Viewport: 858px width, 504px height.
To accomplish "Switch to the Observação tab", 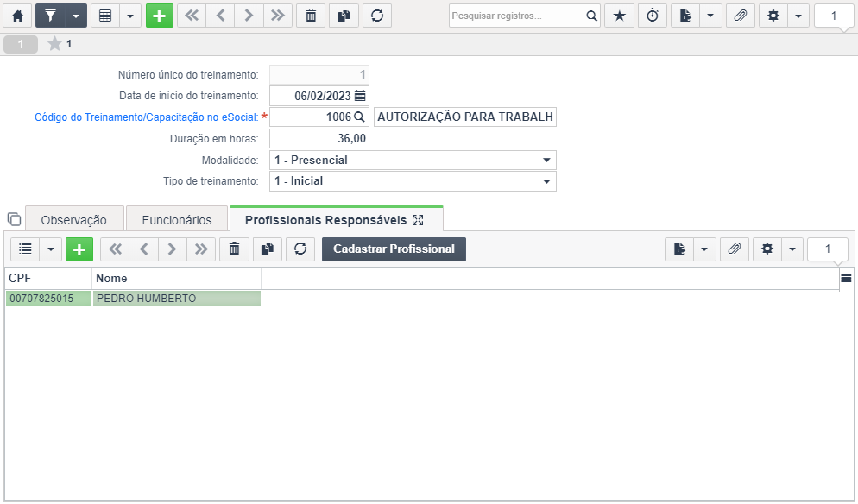I will point(74,220).
